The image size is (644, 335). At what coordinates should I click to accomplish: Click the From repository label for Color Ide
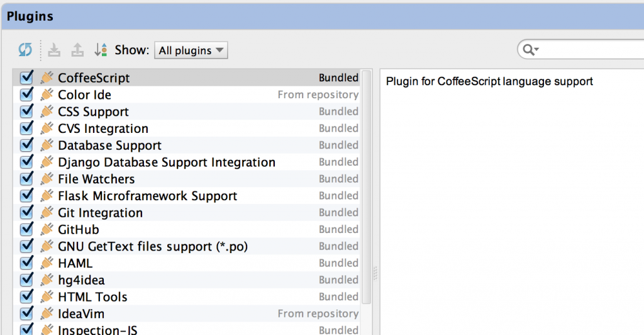tap(318, 94)
